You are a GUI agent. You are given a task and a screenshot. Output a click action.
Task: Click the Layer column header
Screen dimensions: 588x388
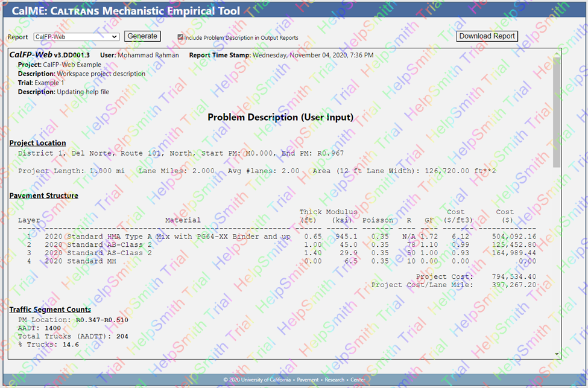coord(29,220)
